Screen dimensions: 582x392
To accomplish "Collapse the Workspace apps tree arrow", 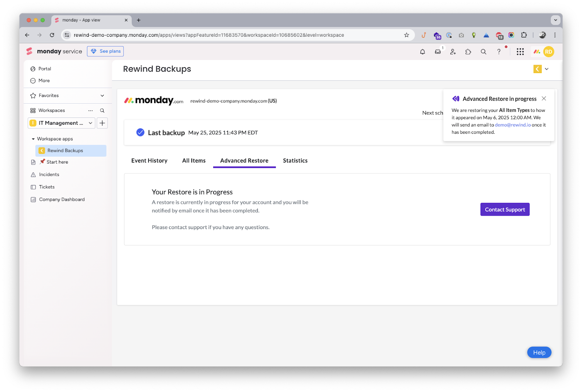I will pos(33,139).
